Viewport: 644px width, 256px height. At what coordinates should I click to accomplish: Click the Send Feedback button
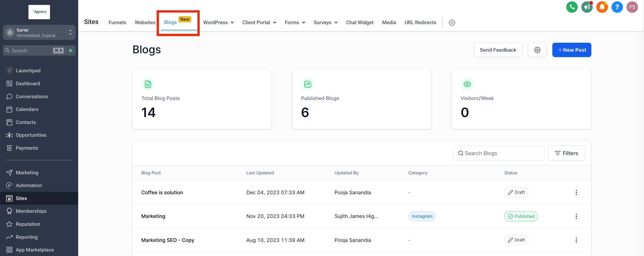click(x=498, y=50)
